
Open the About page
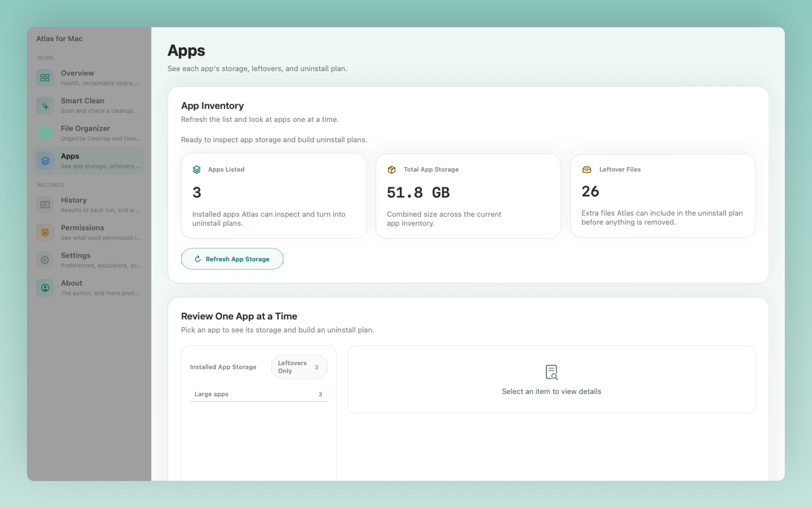[89, 288]
